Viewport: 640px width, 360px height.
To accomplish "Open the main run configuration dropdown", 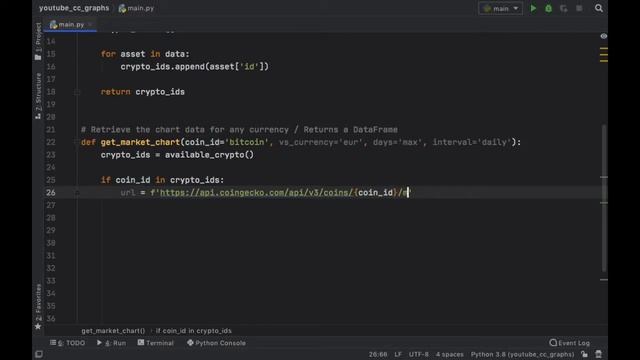I will (x=500, y=8).
